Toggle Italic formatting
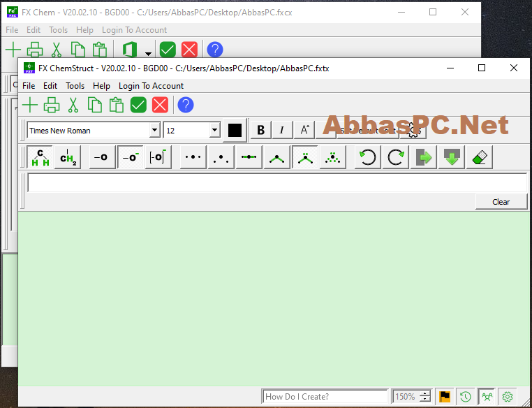The height and width of the screenshot is (408, 532). pyautogui.click(x=282, y=130)
